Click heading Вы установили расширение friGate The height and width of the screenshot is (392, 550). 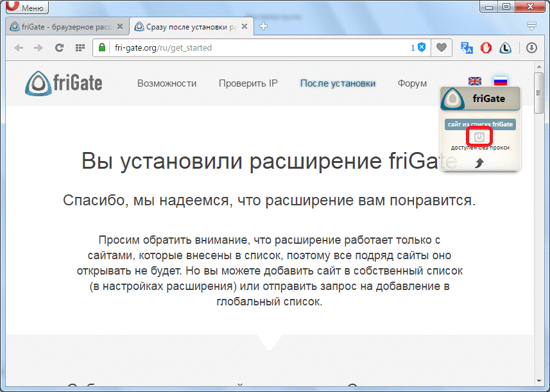[270, 161]
